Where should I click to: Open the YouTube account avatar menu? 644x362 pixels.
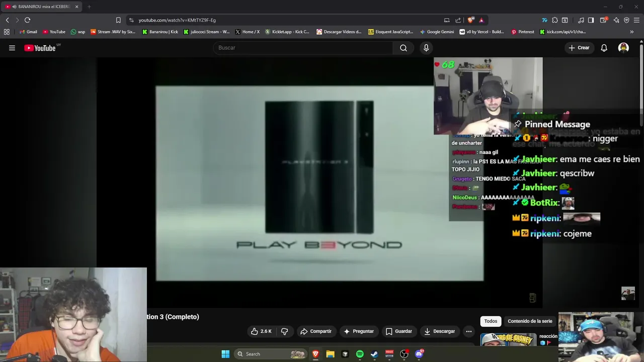(x=623, y=48)
